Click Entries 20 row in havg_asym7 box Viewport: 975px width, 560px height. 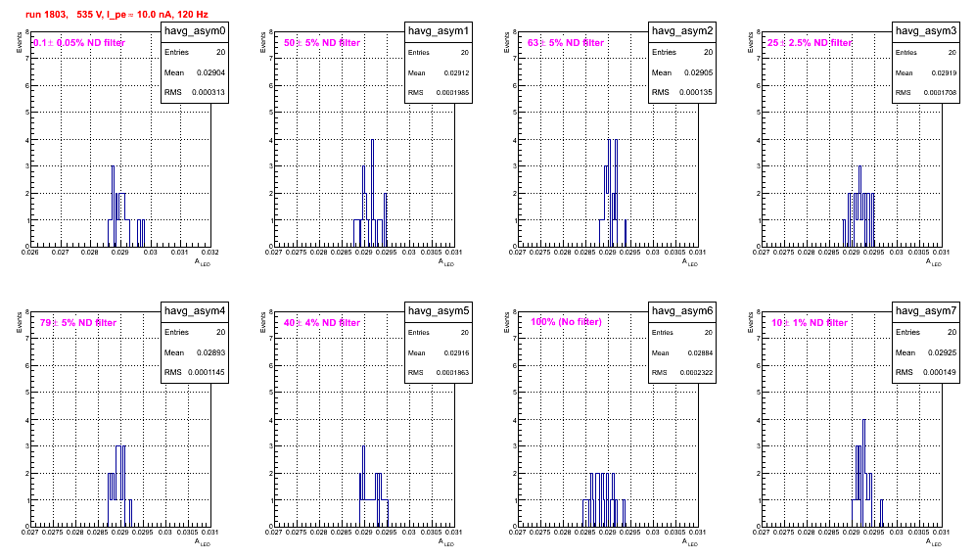pyautogui.click(x=926, y=332)
